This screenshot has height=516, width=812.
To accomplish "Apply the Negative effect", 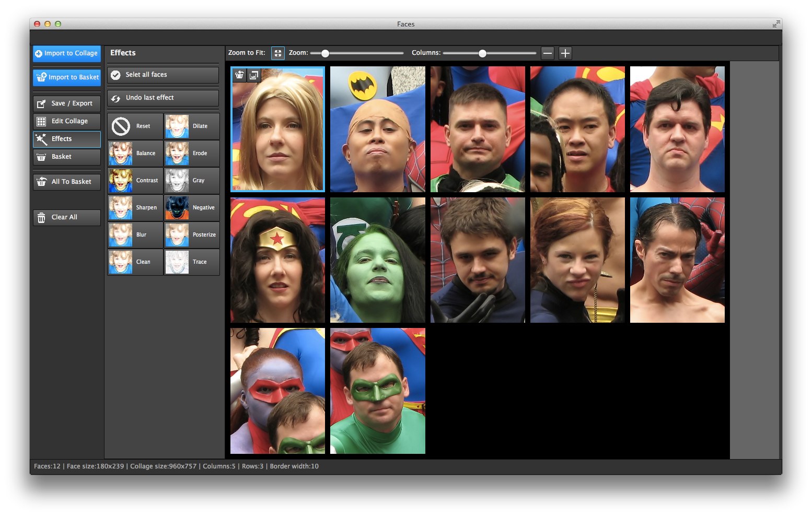I will (192, 208).
